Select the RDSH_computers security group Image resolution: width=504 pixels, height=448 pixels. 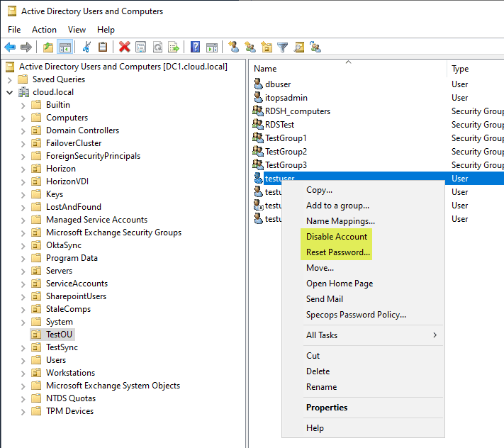point(297,111)
